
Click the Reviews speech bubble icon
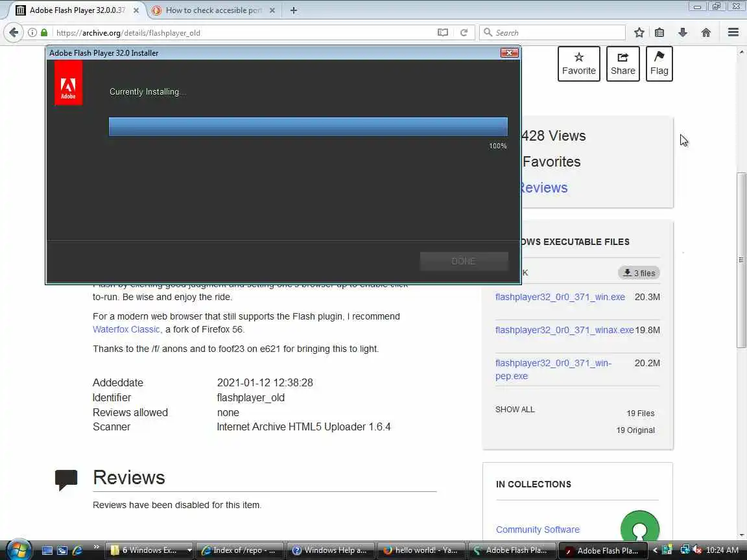66,480
